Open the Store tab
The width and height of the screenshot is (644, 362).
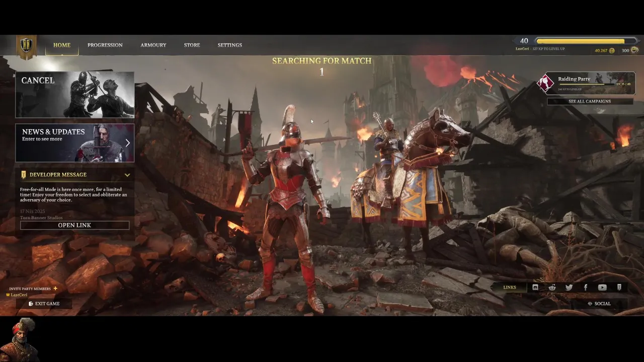[x=192, y=45]
